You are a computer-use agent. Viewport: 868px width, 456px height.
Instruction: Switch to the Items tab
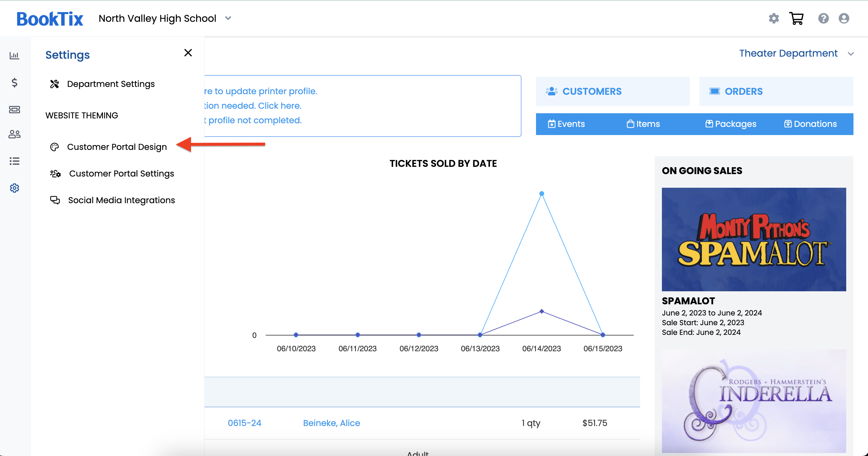643,124
